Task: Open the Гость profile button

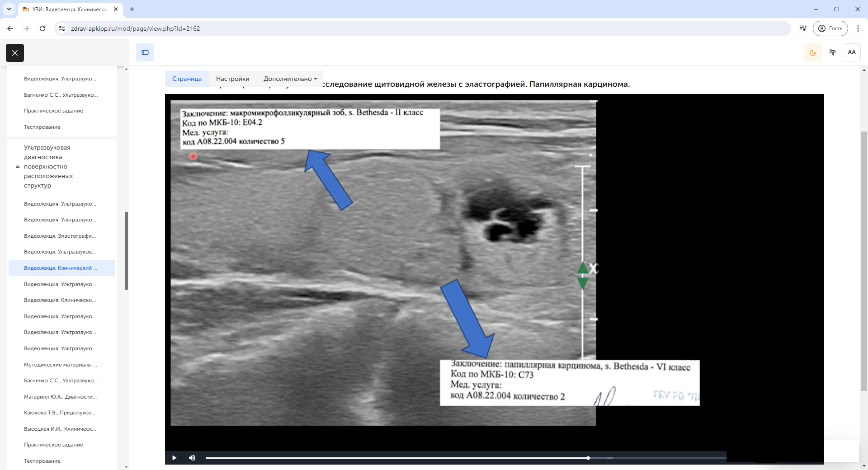Action: [x=830, y=28]
